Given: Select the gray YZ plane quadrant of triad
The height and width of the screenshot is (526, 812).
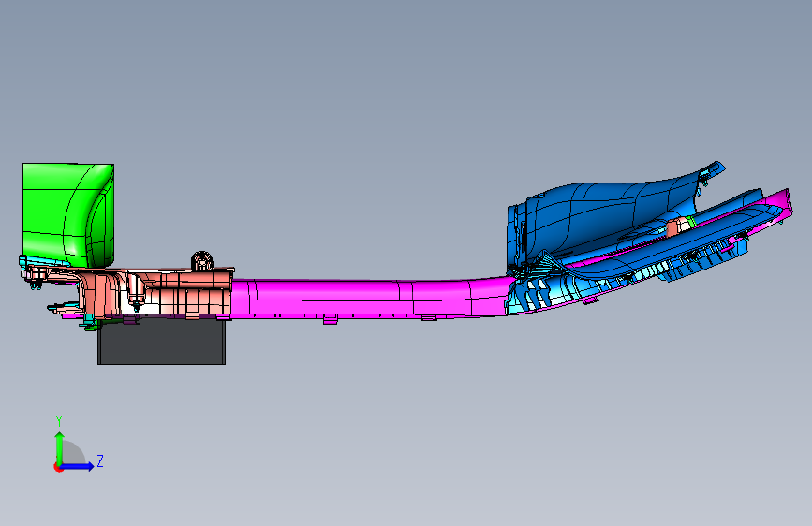Looking at the screenshot, I should tap(72, 453).
